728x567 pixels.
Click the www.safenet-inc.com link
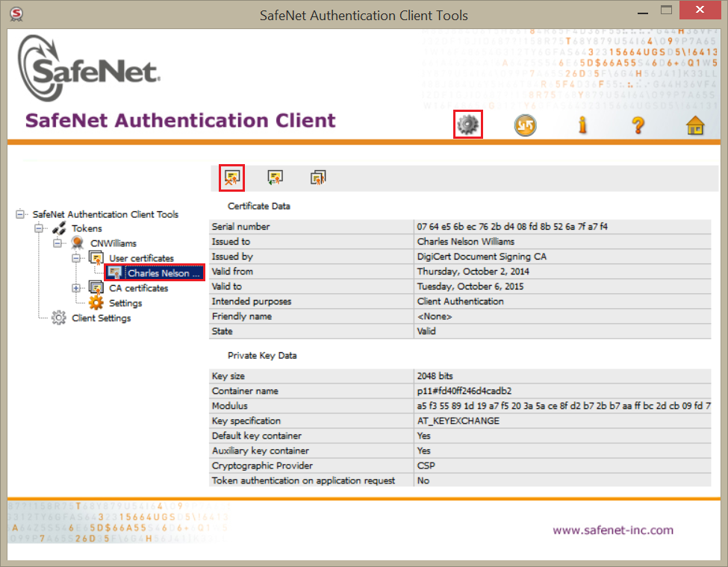tap(612, 530)
